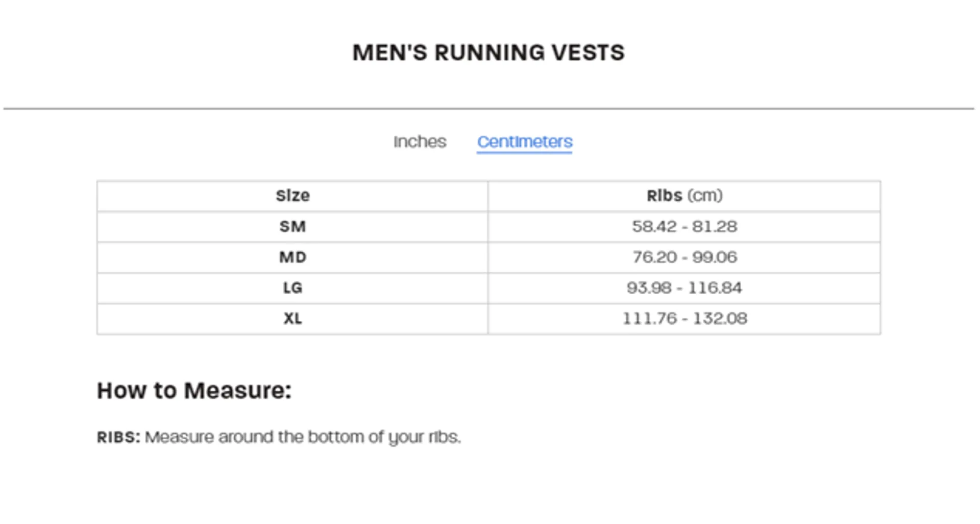This screenshot has width=980, height=524.
Task: Click the Size column header
Action: click(292, 196)
